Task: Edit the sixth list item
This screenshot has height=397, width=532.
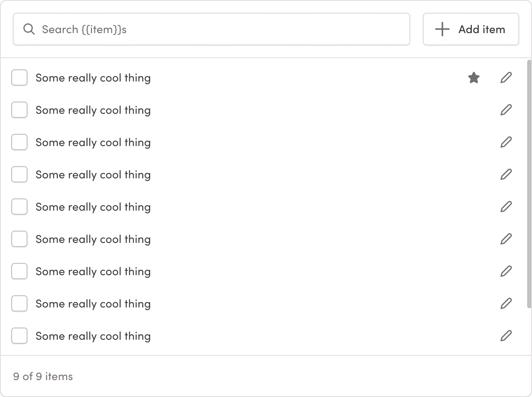Action: (506, 239)
